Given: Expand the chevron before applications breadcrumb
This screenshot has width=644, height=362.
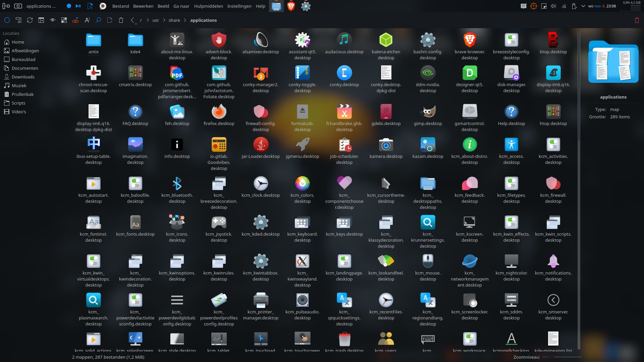Looking at the screenshot, I should click(x=185, y=20).
